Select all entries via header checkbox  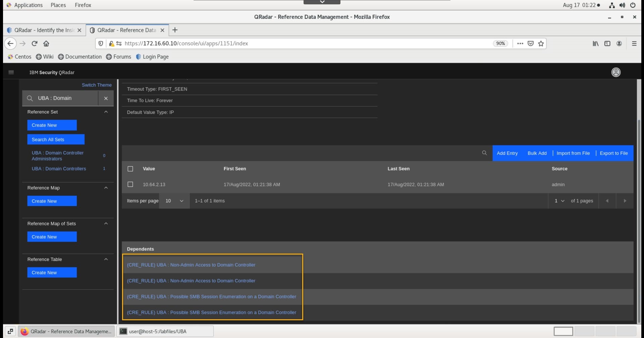pos(130,168)
